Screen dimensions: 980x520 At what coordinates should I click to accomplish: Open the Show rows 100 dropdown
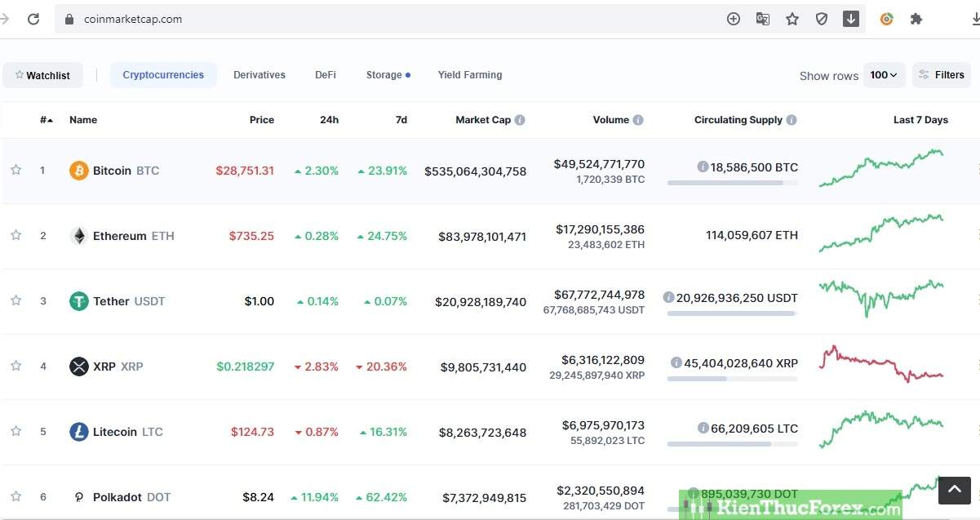[884, 75]
